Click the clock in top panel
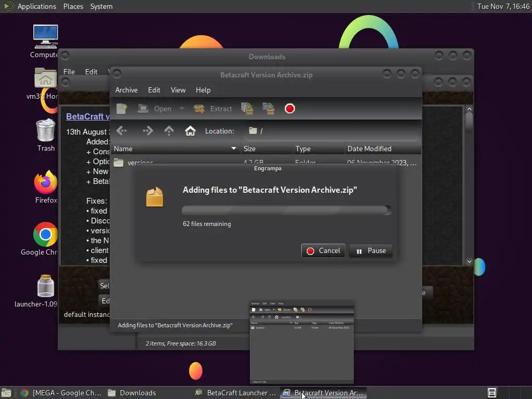The height and width of the screenshot is (399, 532). 503,6
